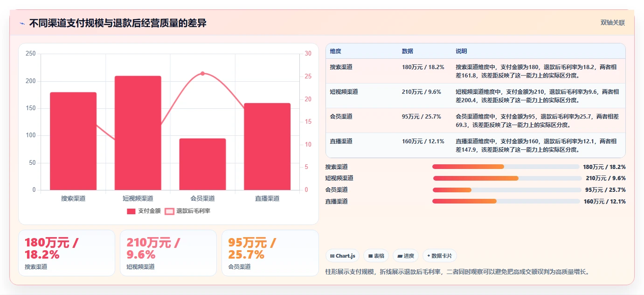Click 搜索渠道 x-axis label in chart
The height and width of the screenshot is (295, 644).
[x=73, y=198]
